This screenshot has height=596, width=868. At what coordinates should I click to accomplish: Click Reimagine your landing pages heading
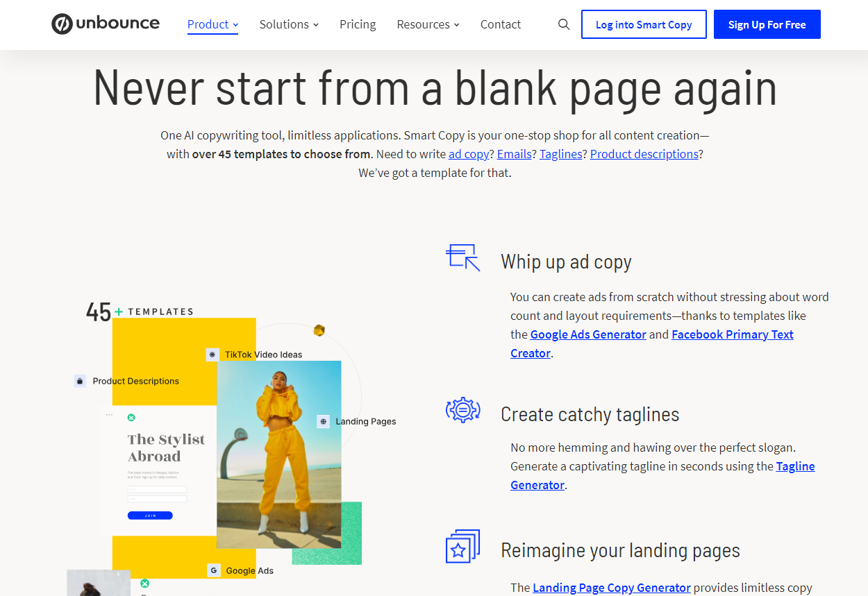620,550
